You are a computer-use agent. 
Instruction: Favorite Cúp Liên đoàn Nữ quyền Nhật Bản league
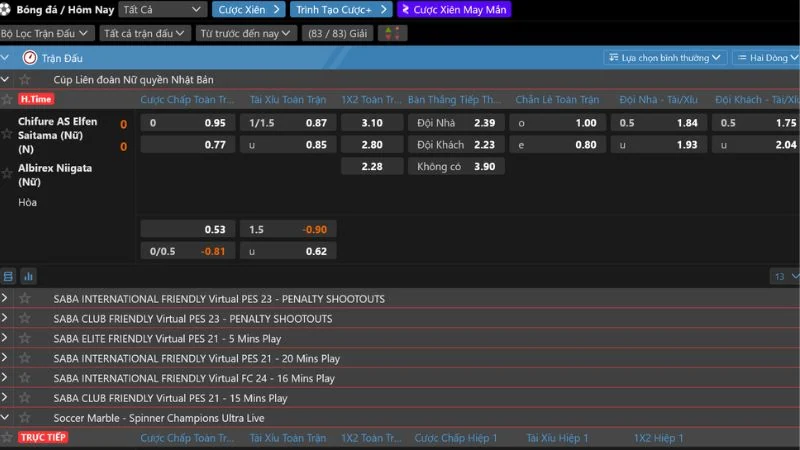(x=24, y=80)
